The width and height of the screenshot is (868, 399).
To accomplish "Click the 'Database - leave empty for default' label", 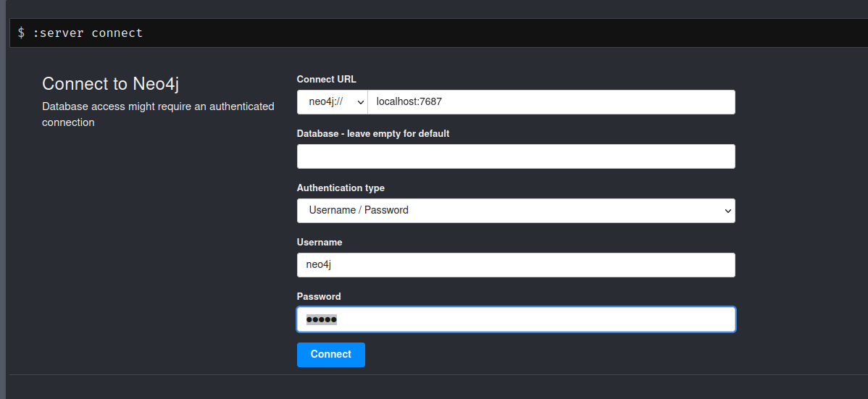I will coord(373,133).
